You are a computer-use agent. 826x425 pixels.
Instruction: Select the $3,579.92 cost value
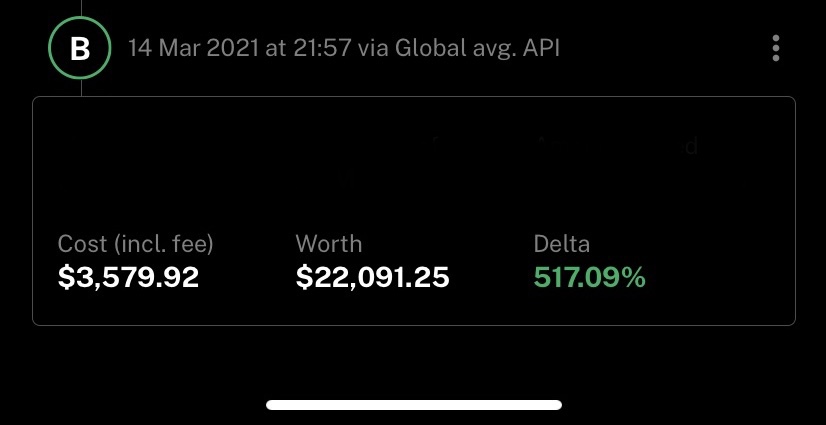pyautogui.click(x=129, y=277)
